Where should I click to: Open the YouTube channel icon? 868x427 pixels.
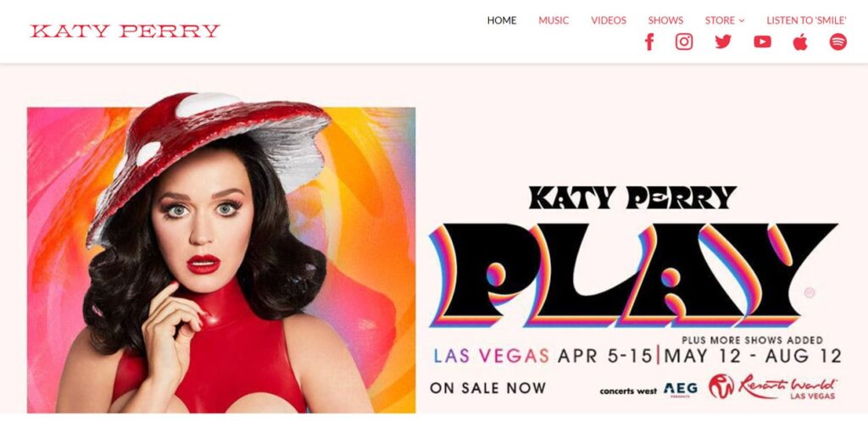pos(762,42)
